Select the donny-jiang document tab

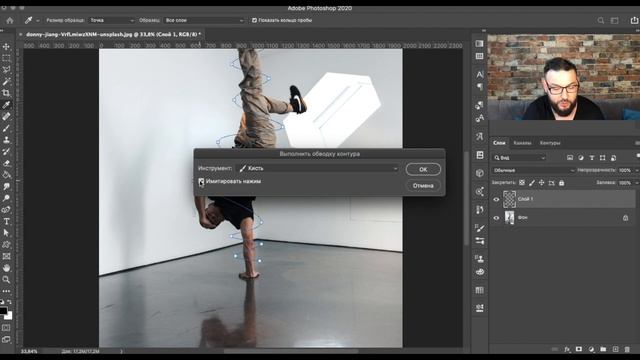click(113, 34)
